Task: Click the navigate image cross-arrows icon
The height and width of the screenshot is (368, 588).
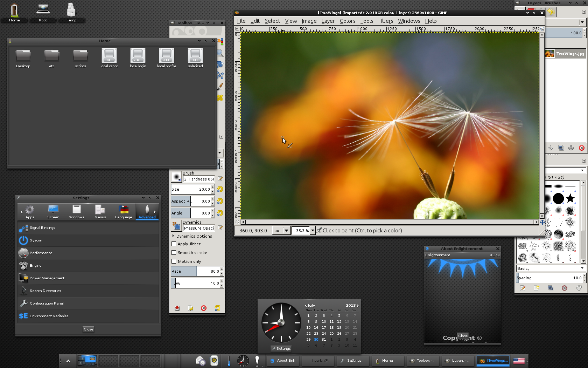Action: 542,222
